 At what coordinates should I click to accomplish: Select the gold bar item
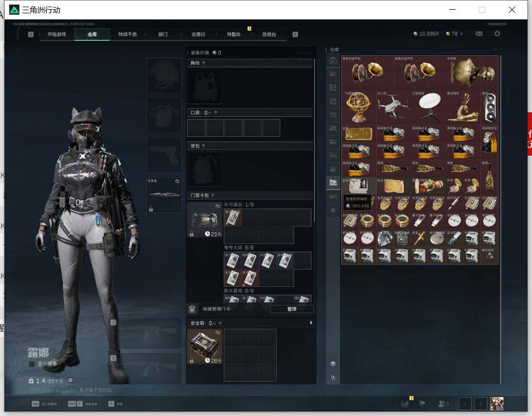coord(358,134)
